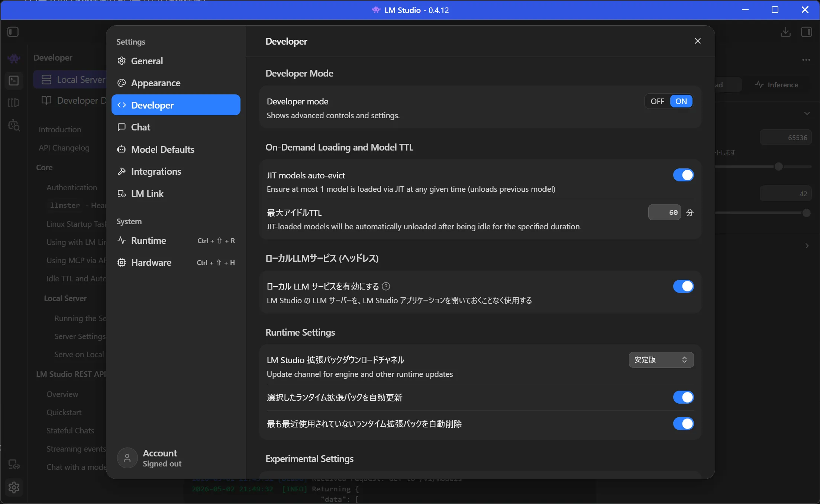The image size is (820, 504).
Task: Minimize the LM Studio window
Action: coord(745,10)
